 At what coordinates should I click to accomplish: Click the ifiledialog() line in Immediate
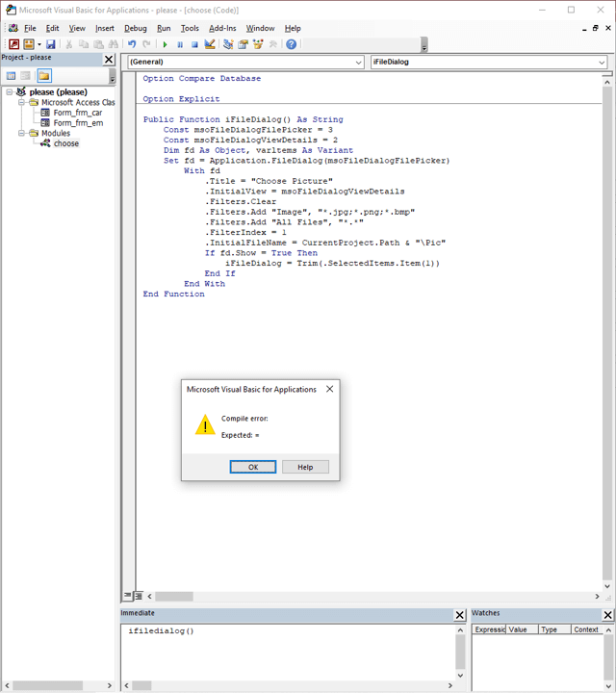tap(162, 631)
